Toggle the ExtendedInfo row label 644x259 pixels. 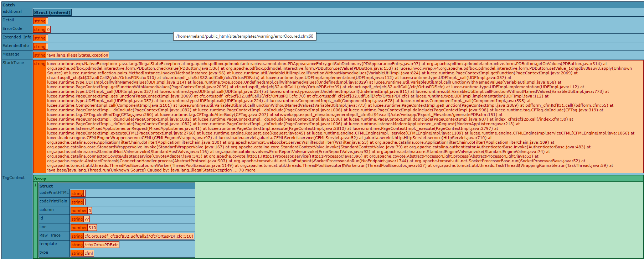(x=16, y=46)
